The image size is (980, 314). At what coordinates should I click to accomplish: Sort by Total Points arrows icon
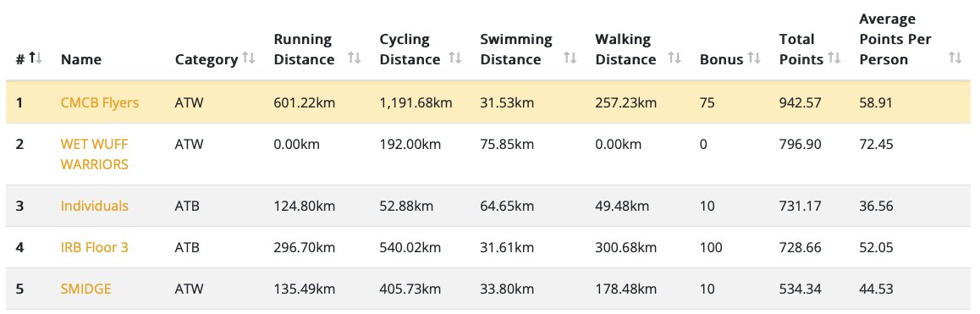(834, 58)
